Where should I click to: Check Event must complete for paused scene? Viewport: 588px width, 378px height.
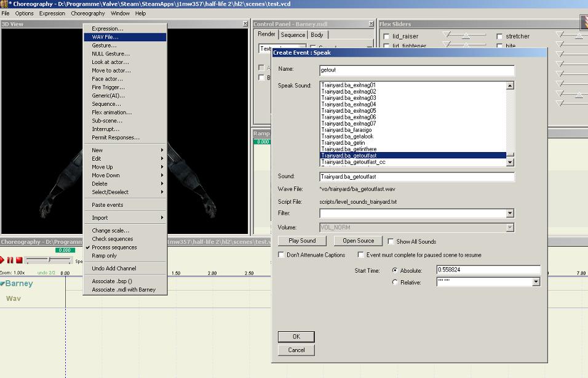pyautogui.click(x=361, y=255)
